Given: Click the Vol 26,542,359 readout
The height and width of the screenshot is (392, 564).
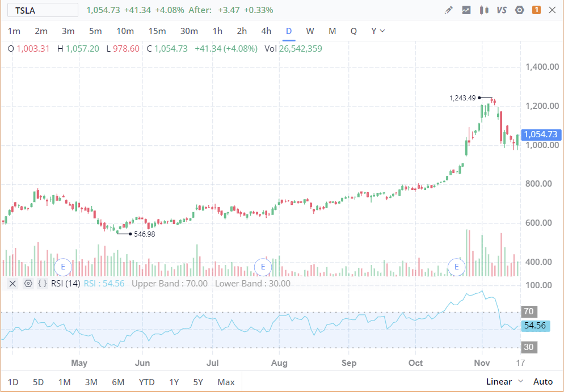Looking at the screenshot, I should [x=293, y=49].
